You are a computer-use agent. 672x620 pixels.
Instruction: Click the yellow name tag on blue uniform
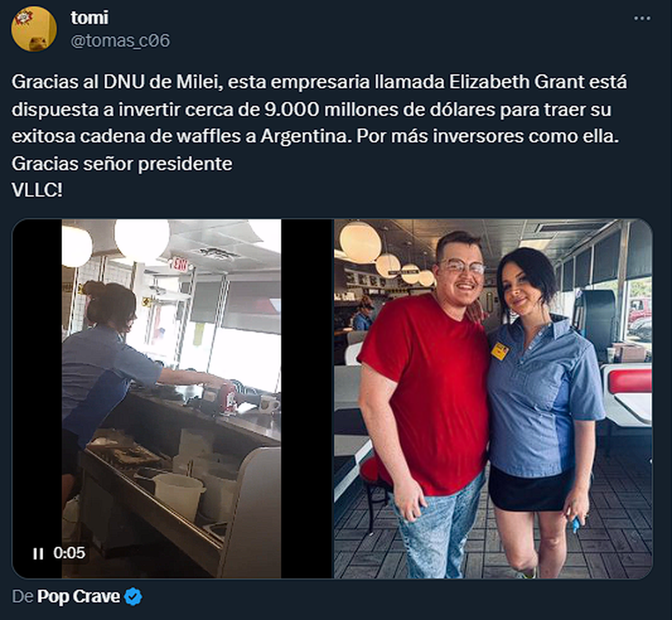[500, 351]
